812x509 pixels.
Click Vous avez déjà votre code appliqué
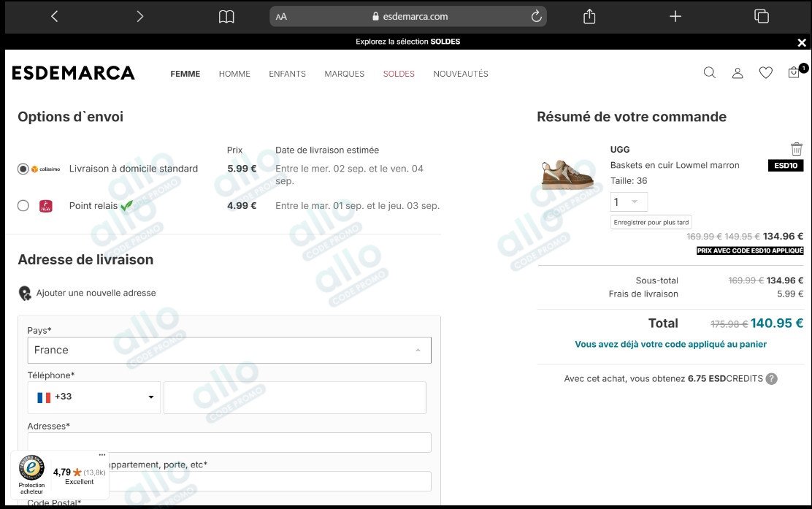point(670,345)
